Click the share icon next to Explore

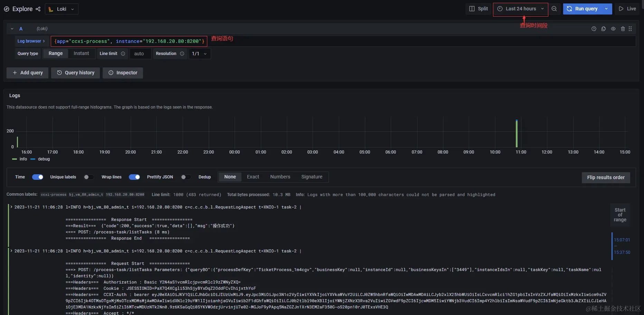tap(38, 9)
